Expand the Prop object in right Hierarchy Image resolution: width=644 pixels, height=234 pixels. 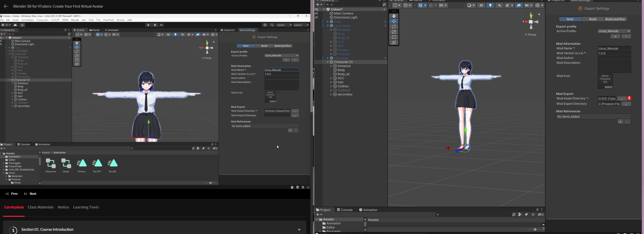tap(328, 22)
